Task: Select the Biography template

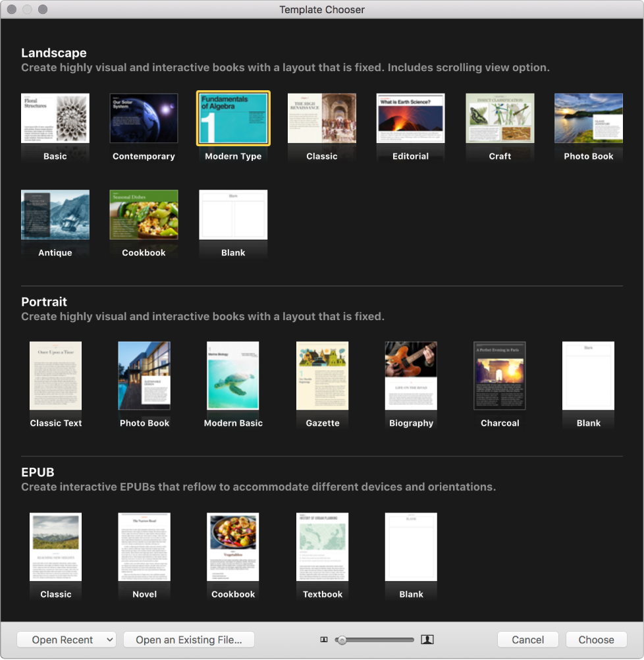Action: [x=412, y=375]
